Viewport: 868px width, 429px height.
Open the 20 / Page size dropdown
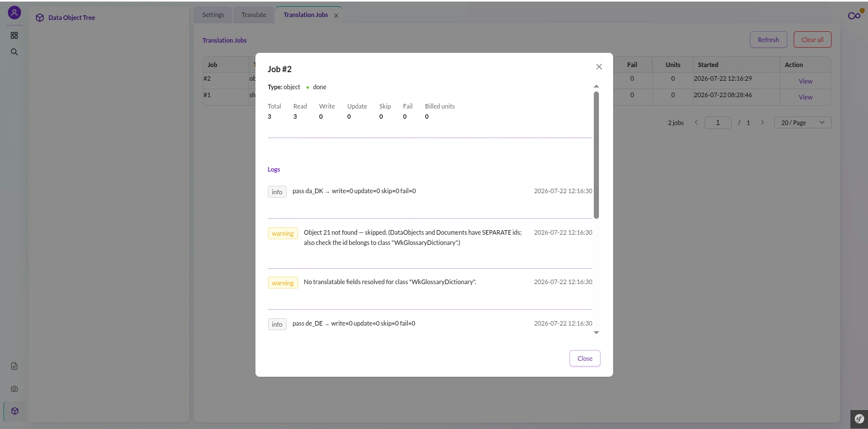point(803,123)
